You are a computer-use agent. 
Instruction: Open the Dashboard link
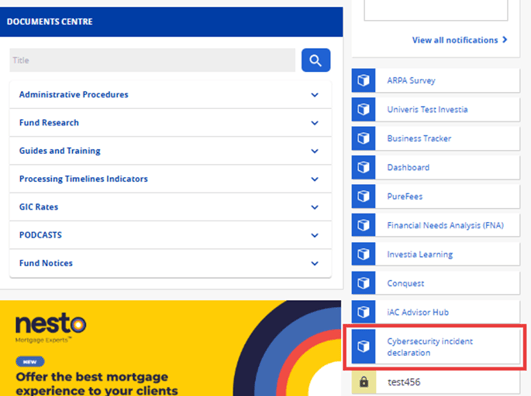[408, 167]
